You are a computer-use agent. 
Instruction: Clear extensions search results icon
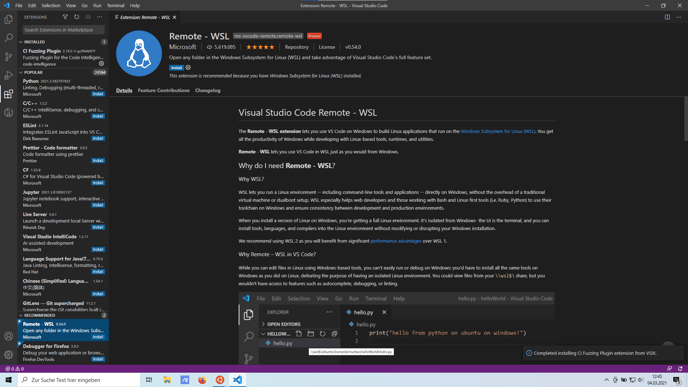(88, 17)
